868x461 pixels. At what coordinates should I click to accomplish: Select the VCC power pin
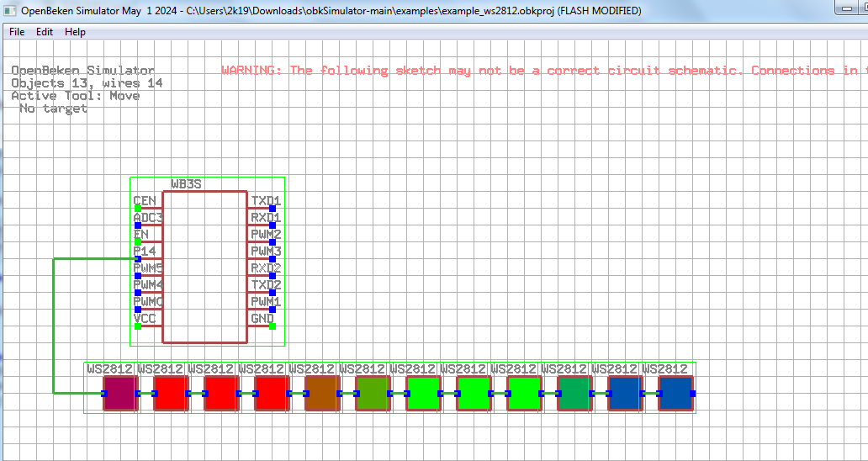click(138, 326)
